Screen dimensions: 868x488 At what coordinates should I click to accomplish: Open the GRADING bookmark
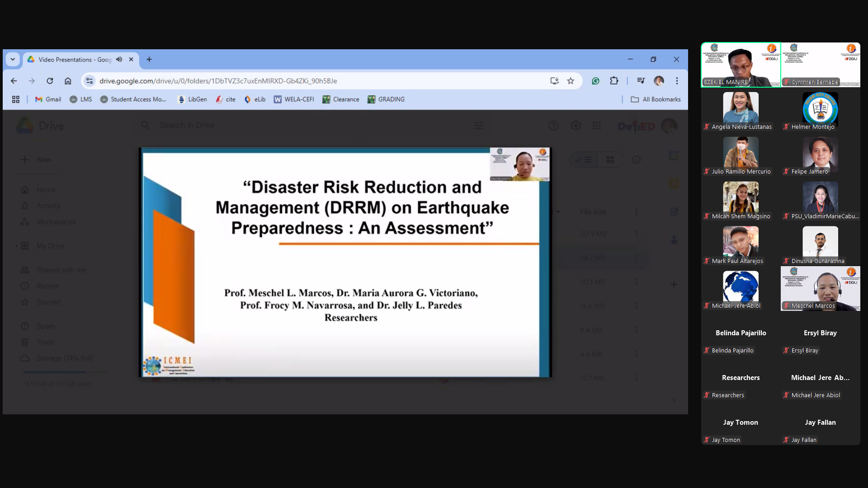coord(386,99)
